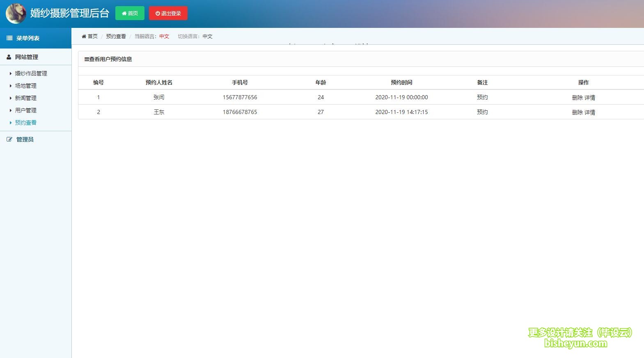Click the red 中文 current language
This screenshot has width=644, height=358.
coord(164,36)
